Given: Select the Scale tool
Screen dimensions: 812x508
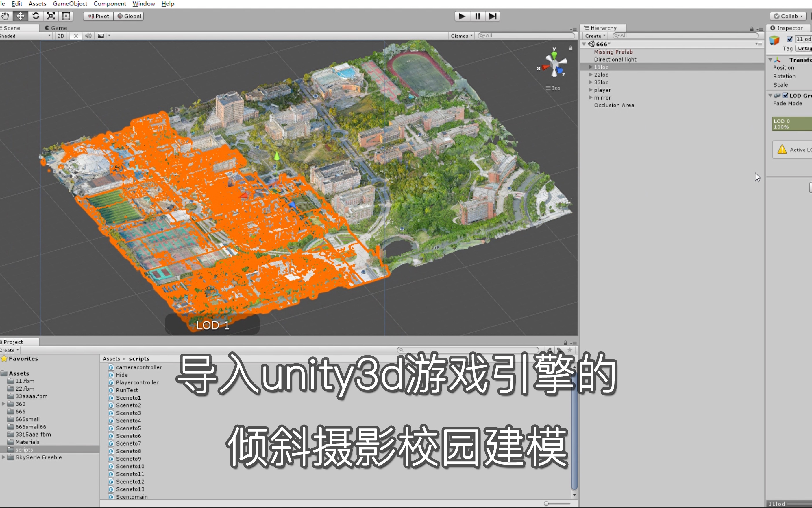Looking at the screenshot, I should click(x=51, y=16).
